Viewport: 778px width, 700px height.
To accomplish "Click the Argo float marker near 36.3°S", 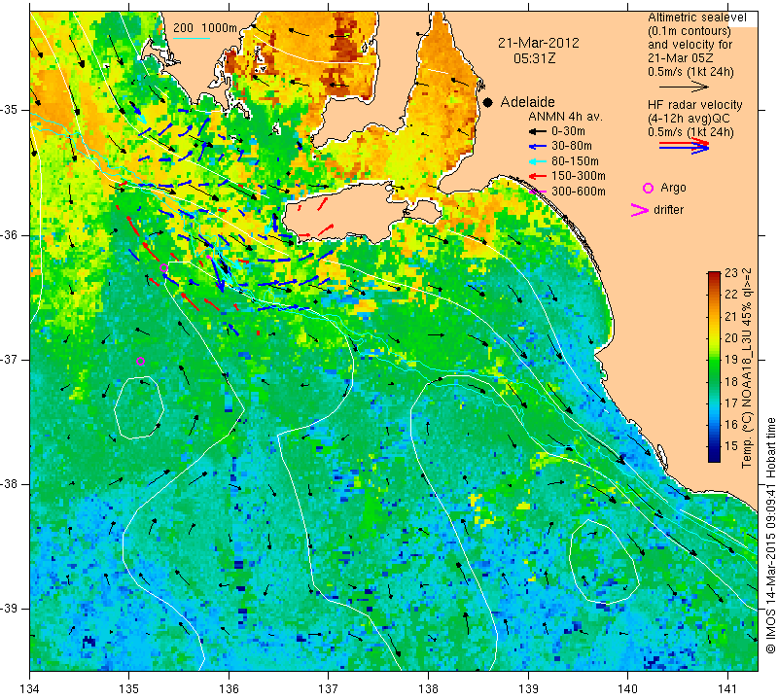I will pos(163,268).
